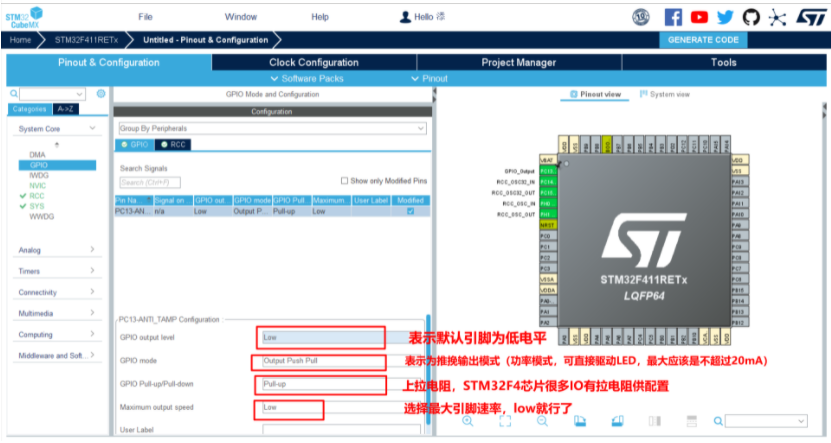Open the Pinout dropdown menu
Screen dimensions: 831x443
pos(430,78)
